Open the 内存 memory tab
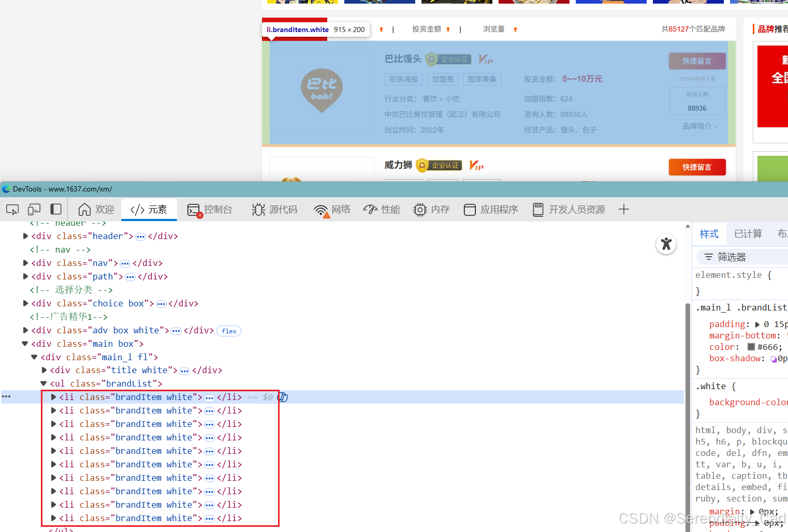This screenshot has height=532, width=788. [x=431, y=210]
